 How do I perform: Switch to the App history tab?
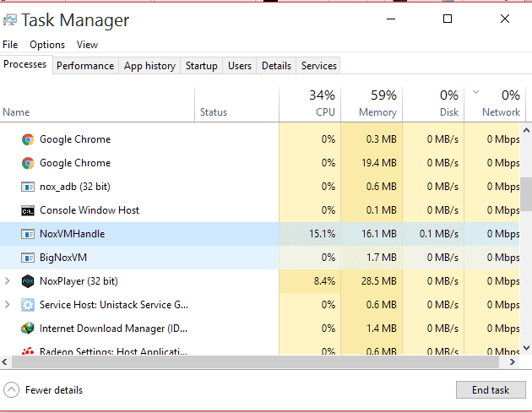pyautogui.click(x=149, y=66)
